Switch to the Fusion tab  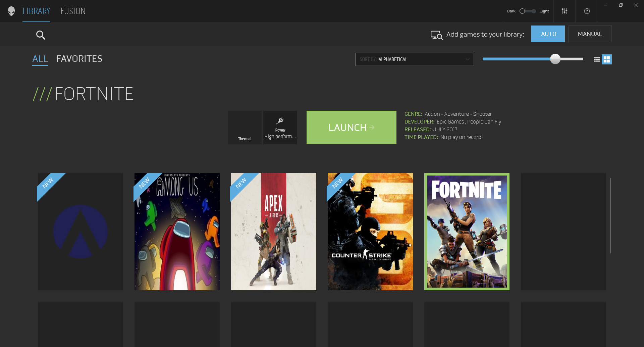pos(73,11)
